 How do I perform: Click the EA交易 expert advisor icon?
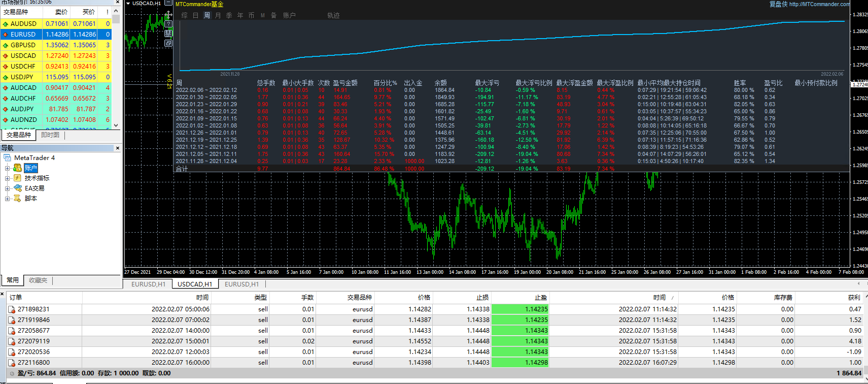pyautogui.click(x=17, y=188)
